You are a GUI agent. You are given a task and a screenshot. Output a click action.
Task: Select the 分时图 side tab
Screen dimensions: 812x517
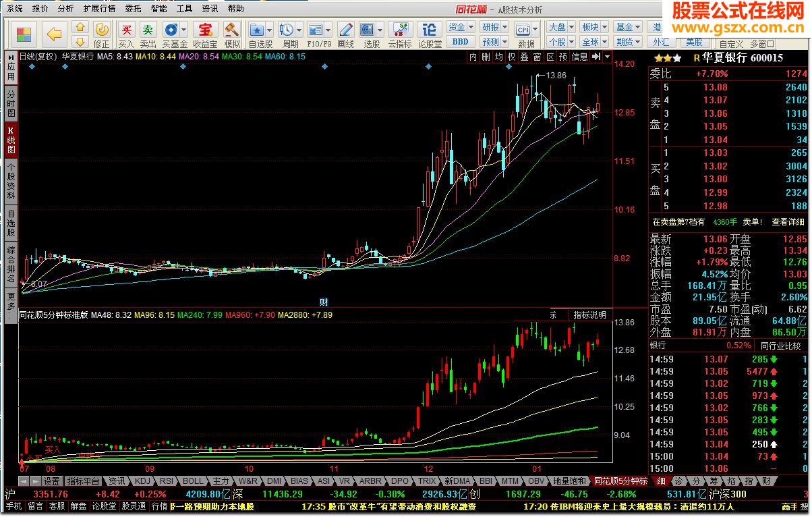(x=11, y=104)
